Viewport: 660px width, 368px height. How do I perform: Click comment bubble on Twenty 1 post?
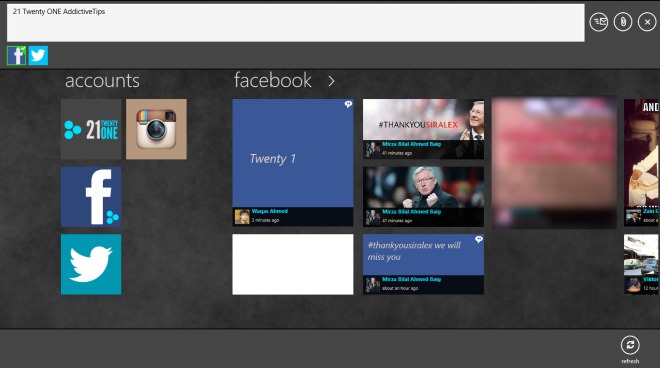click(348, 104)
